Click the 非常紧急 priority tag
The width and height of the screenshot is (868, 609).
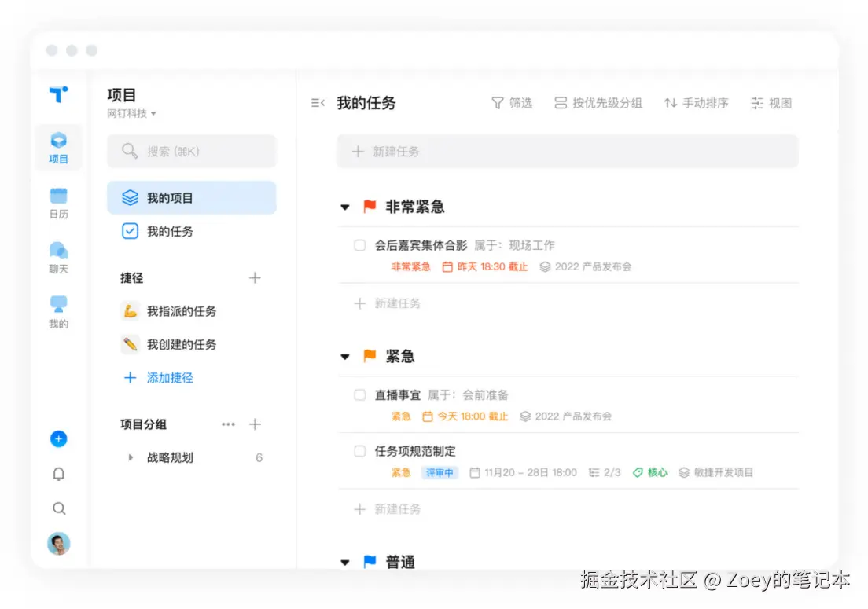coord(410,266)
